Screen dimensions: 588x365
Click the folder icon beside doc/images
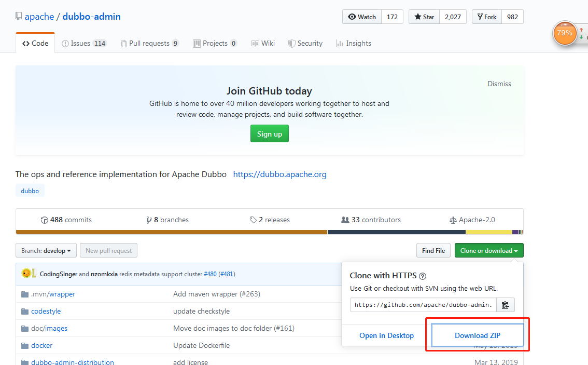(x=25, y=329)
